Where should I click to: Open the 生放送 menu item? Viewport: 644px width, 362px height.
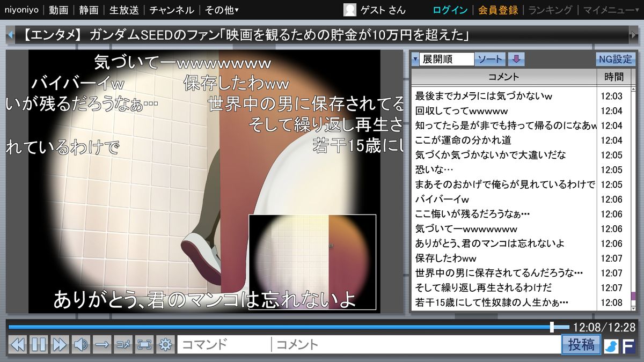click(x=124, y=10)
